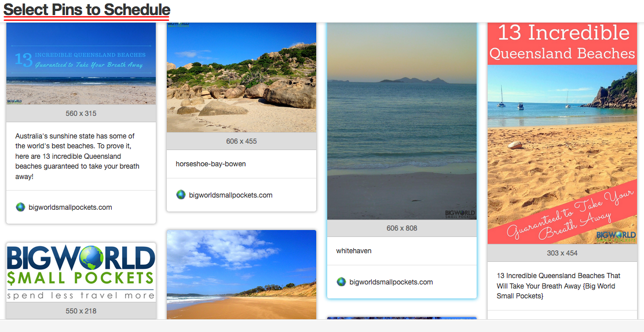
Task: Select the Big World Small Pockets logo image
Action: (81, 272)
